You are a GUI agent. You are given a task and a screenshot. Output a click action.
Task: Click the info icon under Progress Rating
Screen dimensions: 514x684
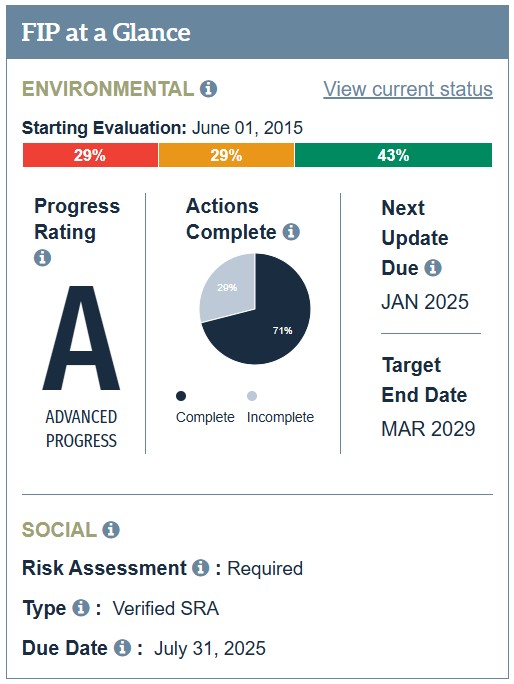42,257
